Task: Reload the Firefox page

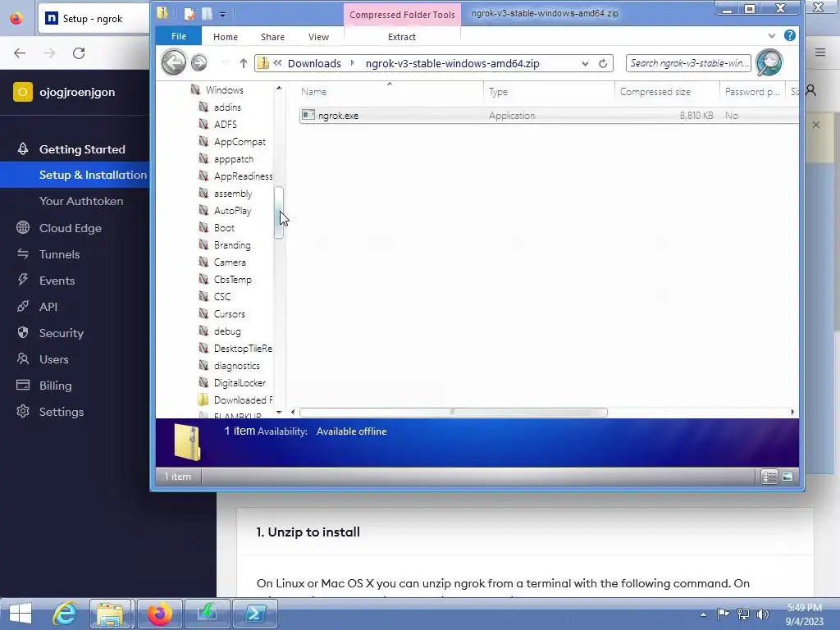Action: [79, 53]
